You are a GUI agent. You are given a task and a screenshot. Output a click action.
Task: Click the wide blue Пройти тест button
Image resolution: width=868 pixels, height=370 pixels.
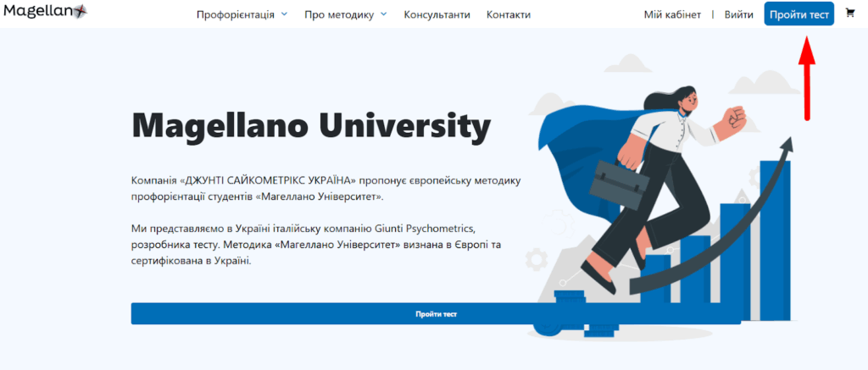pyautogui.click(x=436, y=313)
